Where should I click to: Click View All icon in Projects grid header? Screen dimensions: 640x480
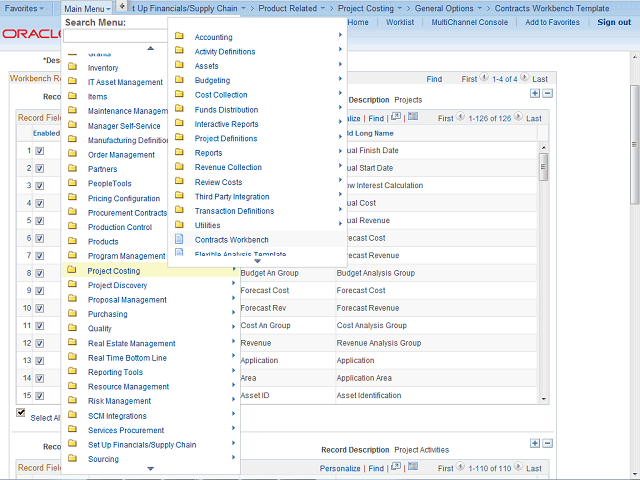396,117
